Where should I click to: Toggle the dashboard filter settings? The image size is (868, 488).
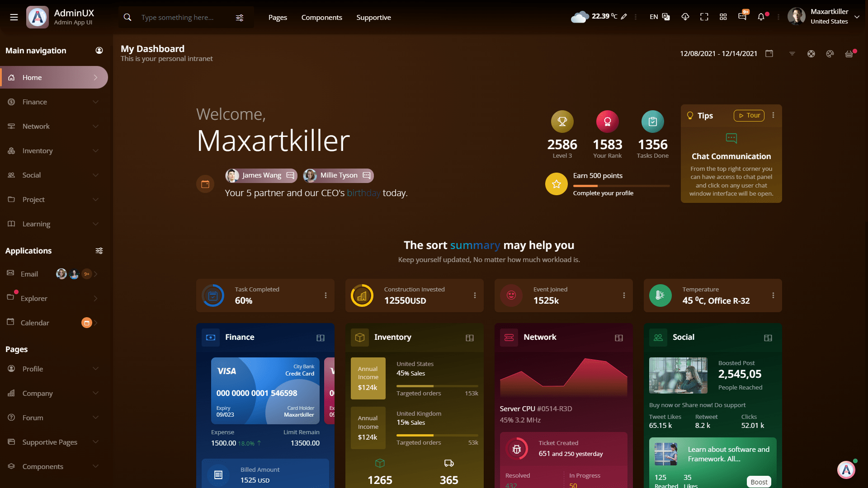(792, 54)
